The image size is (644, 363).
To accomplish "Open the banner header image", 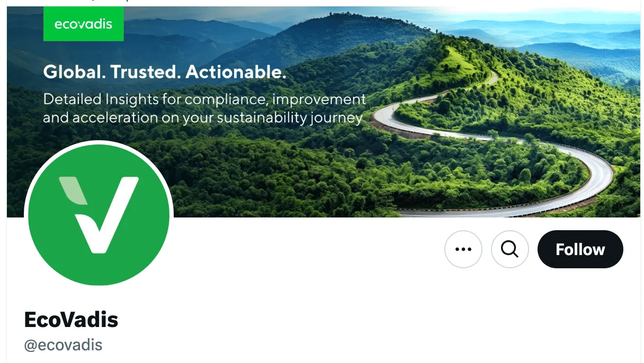I will (x=323, y=112).
